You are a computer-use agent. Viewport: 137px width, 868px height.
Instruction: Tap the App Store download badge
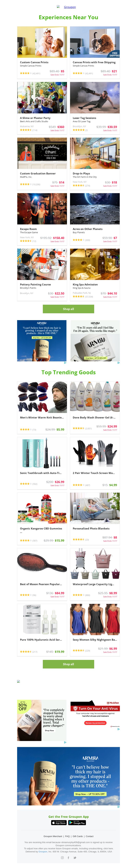59,822
